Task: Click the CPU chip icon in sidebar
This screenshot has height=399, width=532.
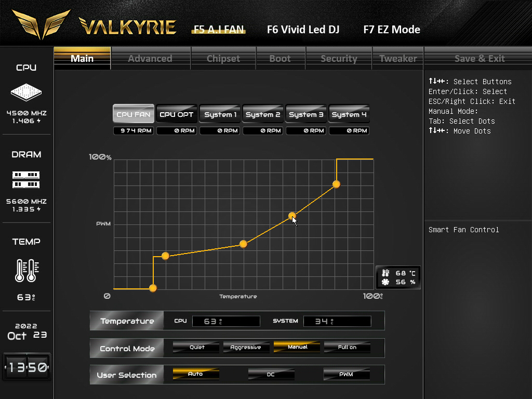Action: tap(26, 92)
